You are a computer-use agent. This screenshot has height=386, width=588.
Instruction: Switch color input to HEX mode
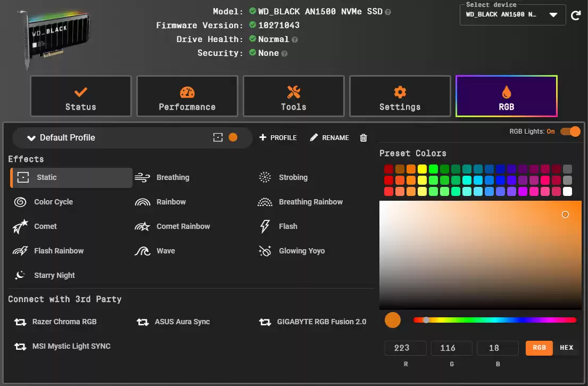tap(566, 348)
